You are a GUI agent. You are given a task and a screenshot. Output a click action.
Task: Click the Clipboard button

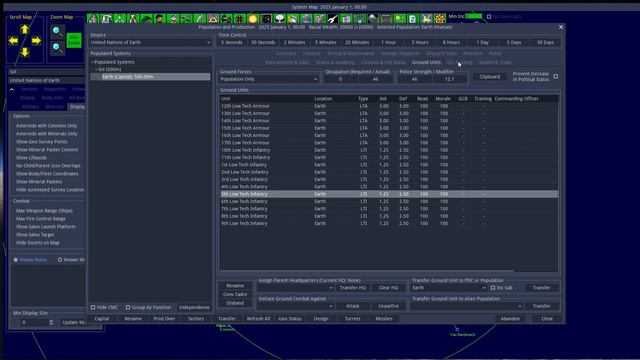[489, 77]
